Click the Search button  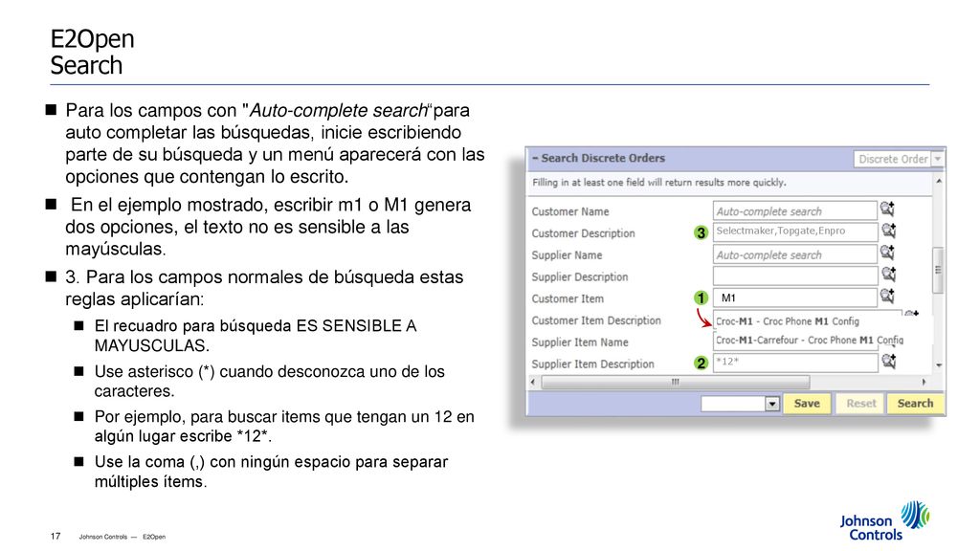(x=915, y=404)
